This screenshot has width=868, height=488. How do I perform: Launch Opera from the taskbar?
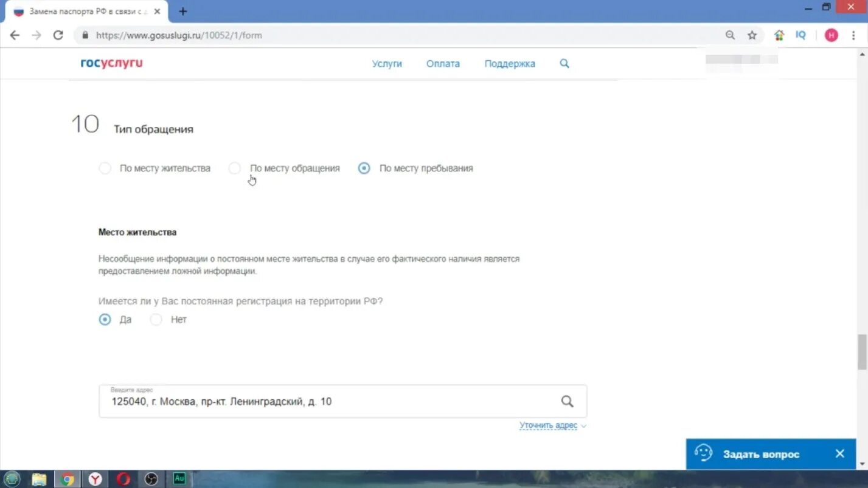click(x=123, y=479)
